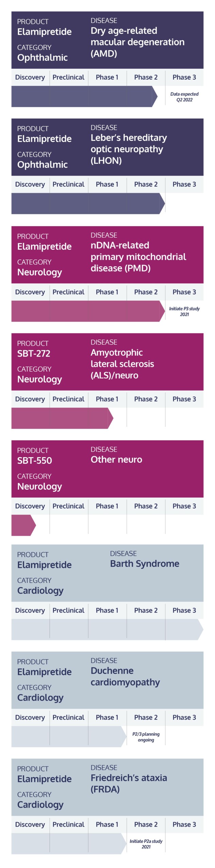This screenshot has width=215, height=868.
Task: Click the 'P2/3 planning ongoing' note
Action: [x=146, y=737]
